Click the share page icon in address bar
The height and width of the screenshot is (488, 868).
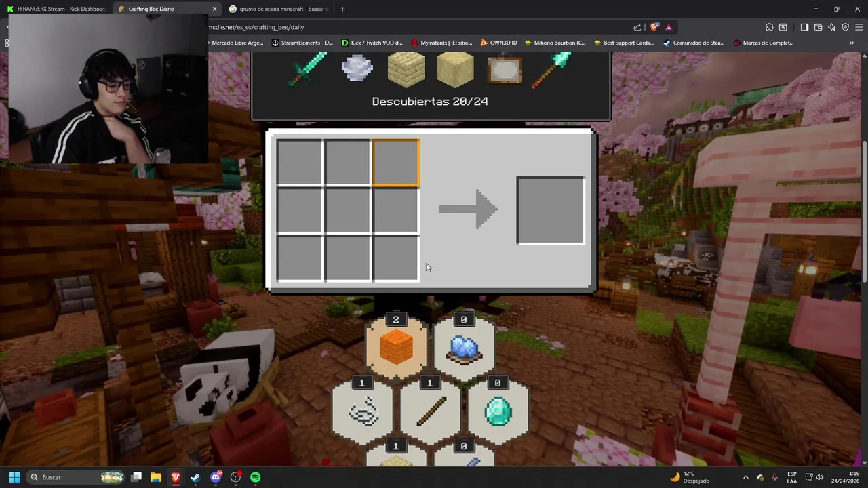click(x=637, y=27)
